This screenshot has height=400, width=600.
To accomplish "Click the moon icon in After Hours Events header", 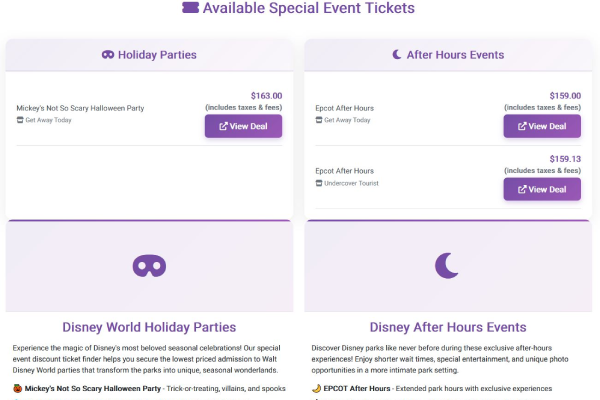I will tap(396, 55).
